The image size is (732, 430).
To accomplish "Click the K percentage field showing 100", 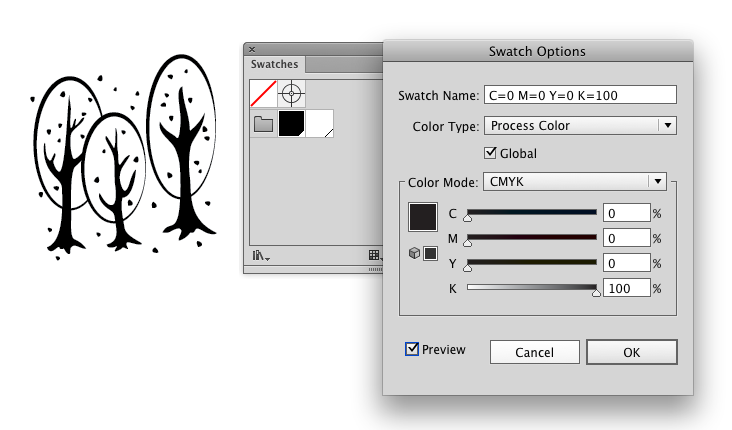I will pyautogui.click(x=626, y=288).
